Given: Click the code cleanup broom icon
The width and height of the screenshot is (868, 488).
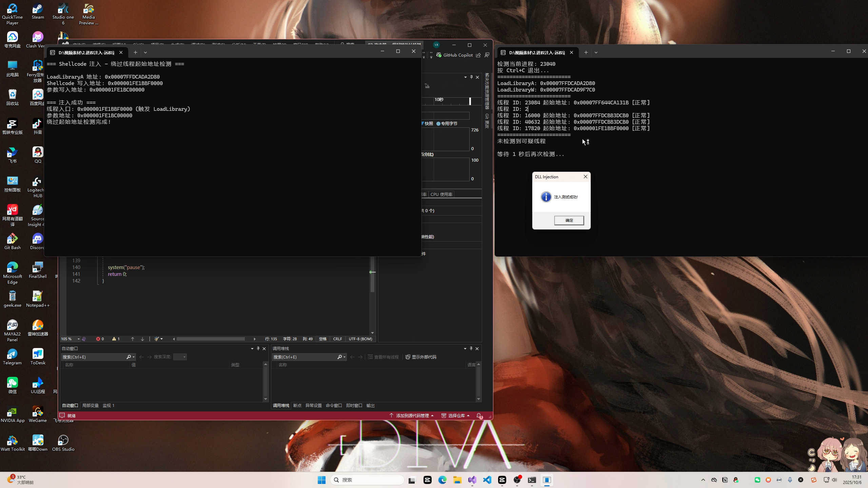Looking at the screenshot, I should 157,339.
